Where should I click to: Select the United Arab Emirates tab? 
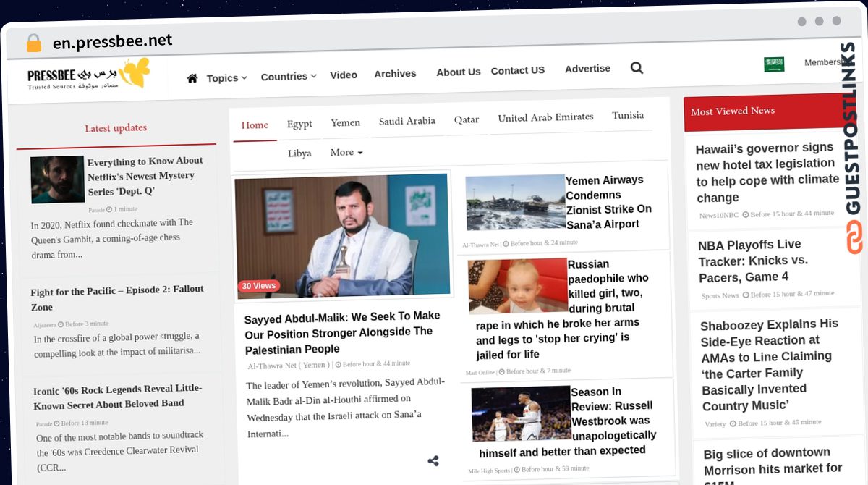545,117
